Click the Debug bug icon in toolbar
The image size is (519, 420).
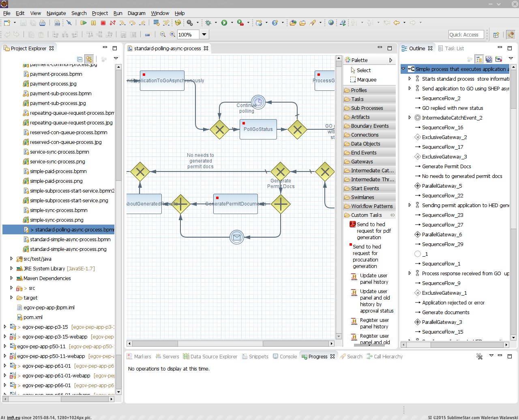pos(208,23)
